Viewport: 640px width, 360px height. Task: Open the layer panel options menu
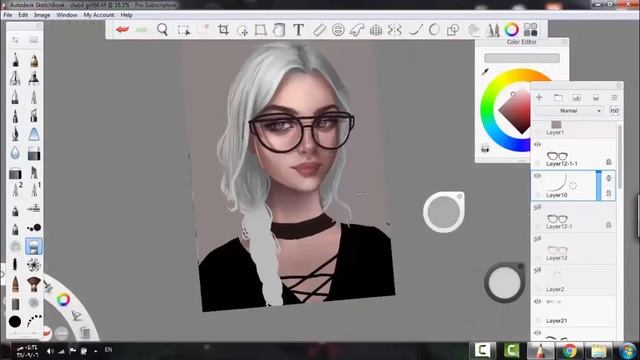click(614, 98)
